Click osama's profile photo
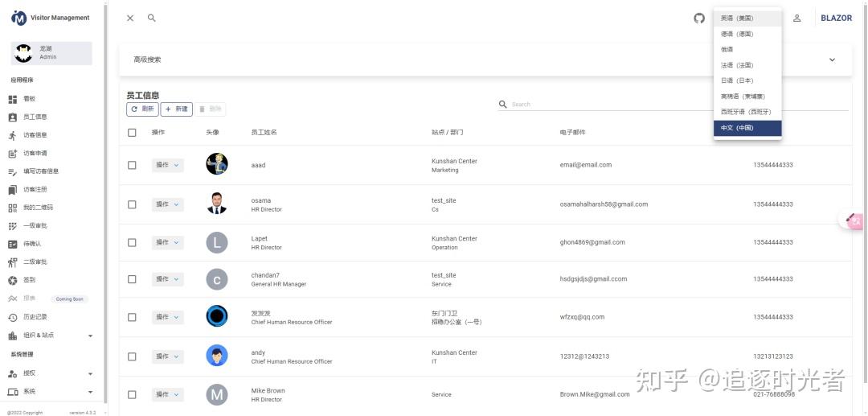This screenshot has height=416, width=868. [x=217, y=204]
